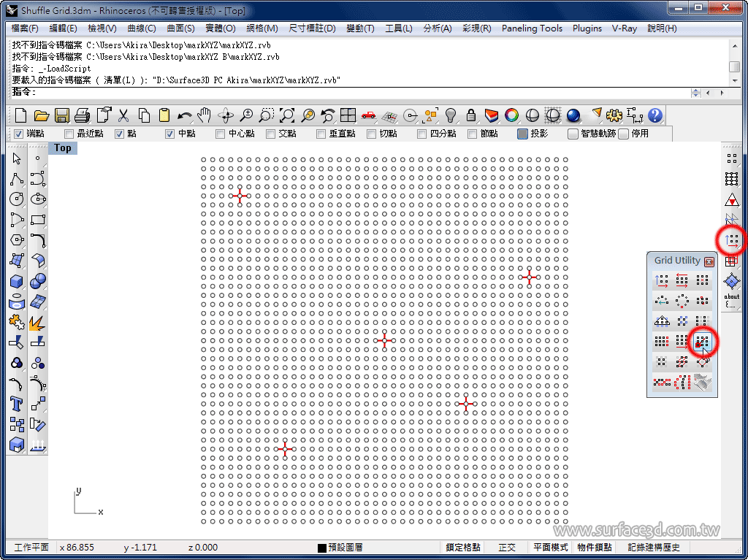Image resolution: width=748 pixels, height=560 pixels.
Task: Click the blue diamond icon on right sidebar
Action: tap(732, 281)
